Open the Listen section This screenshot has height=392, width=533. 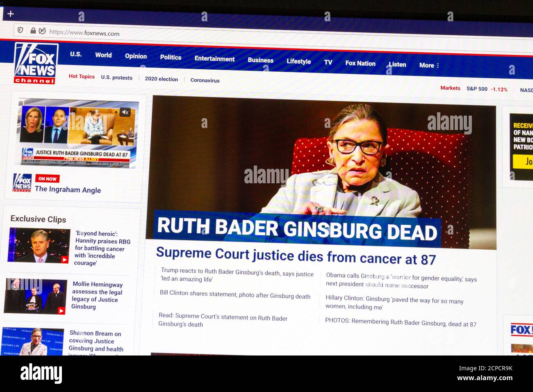click(x=397, y=64)
